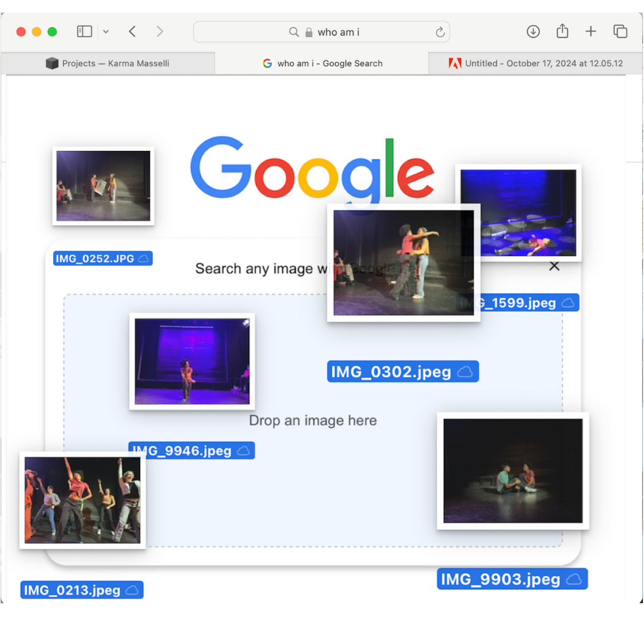The width and height of the screenshot is (644, 644).
Task: Select the IMG_0252.JPG file label
Action: pos(103,258)
